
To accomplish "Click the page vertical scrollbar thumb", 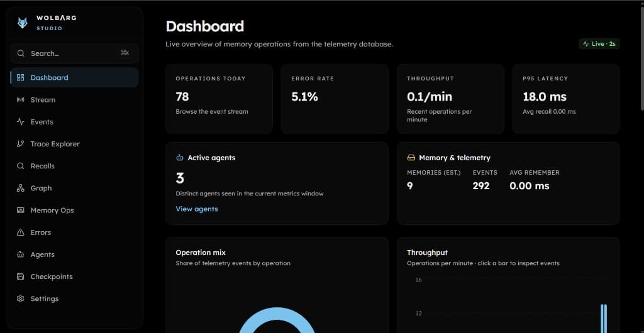I will [x=642, y=60].
